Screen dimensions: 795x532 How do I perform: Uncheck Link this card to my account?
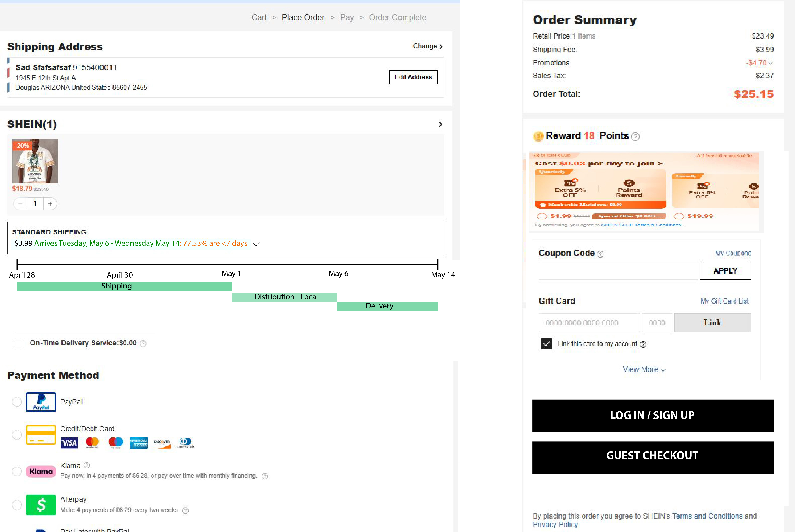pyautogui.click(x=546, y=344)
